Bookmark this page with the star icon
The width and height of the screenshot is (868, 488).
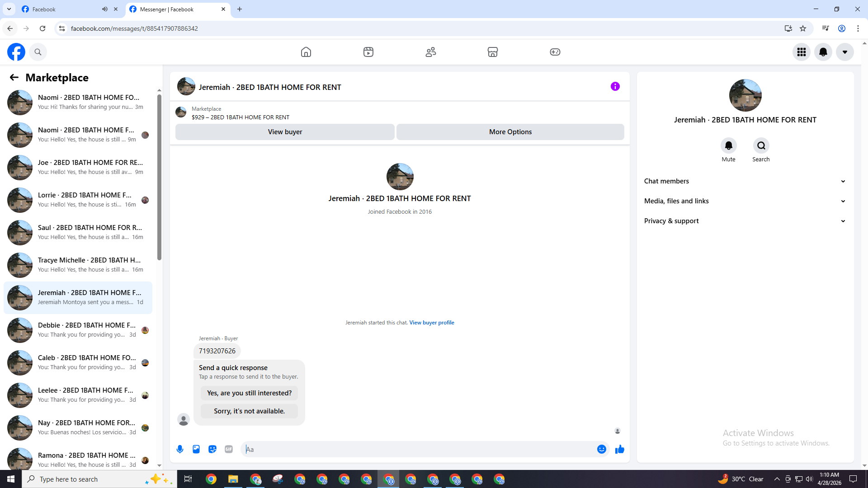tap(803, 28)
